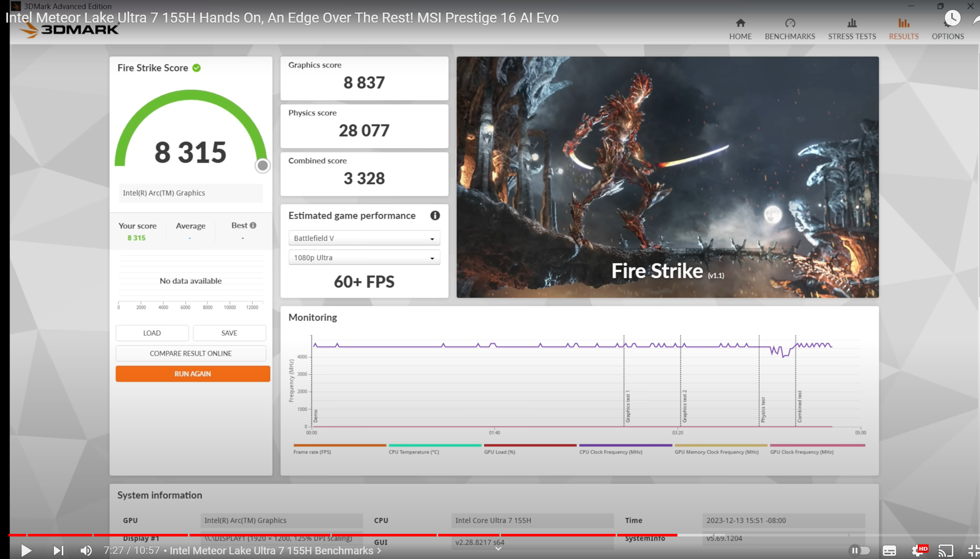Click the orange RUN AGAIN button

(x=193, y=374)
